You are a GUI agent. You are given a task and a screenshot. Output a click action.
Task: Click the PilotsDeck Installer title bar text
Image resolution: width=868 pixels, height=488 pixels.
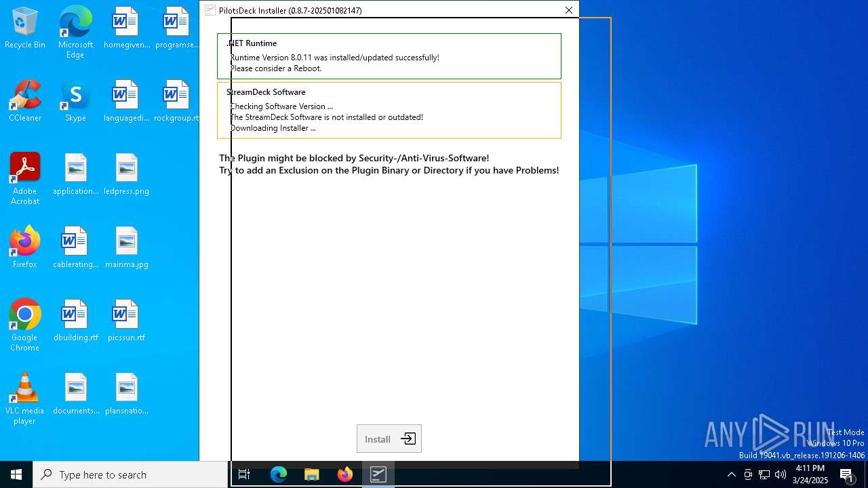pos(290,11)
